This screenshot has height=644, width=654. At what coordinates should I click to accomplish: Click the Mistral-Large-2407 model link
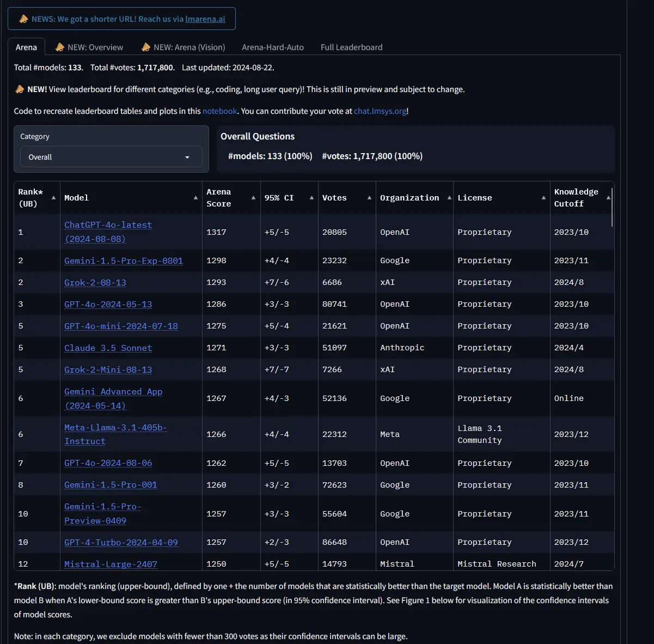tap(111, 564)
